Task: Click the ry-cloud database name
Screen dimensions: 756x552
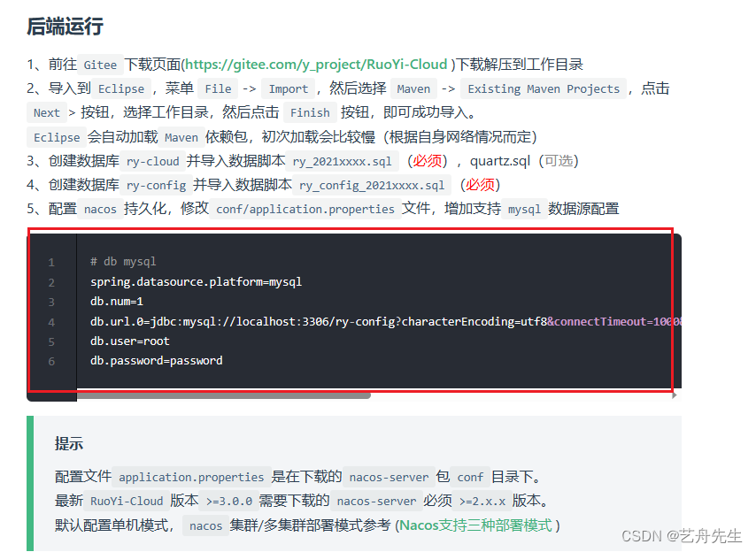Action: point(152,161)
